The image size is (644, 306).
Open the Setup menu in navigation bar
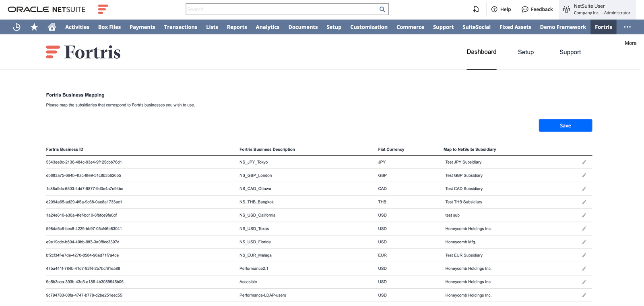pyautogui.click(x=334, y=27)
